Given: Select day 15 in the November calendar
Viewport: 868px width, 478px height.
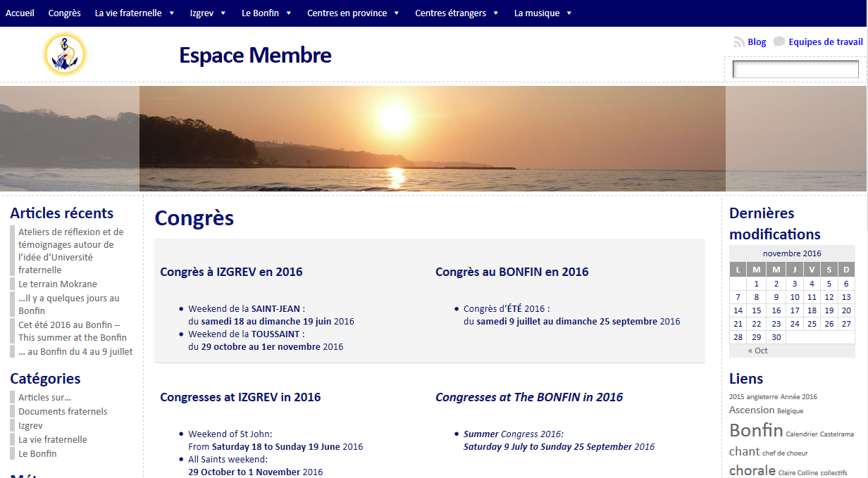Looking at the screenshot, I should coord(757,310).
